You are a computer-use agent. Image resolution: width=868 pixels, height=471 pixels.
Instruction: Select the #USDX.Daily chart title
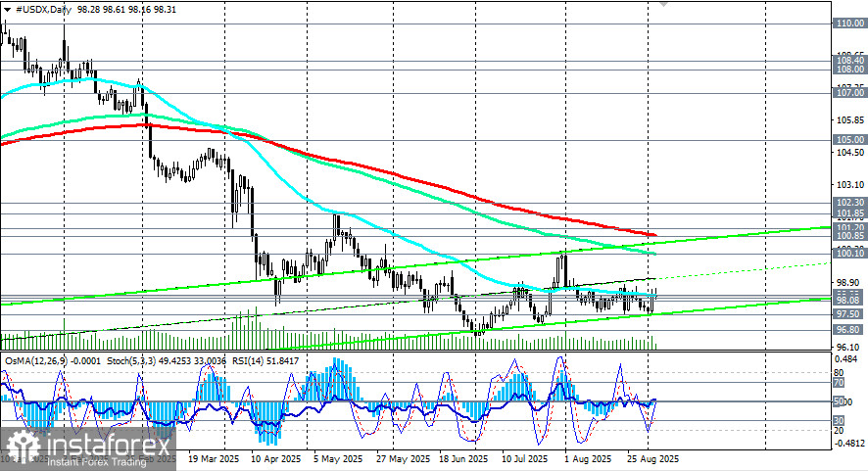(41, 10)
